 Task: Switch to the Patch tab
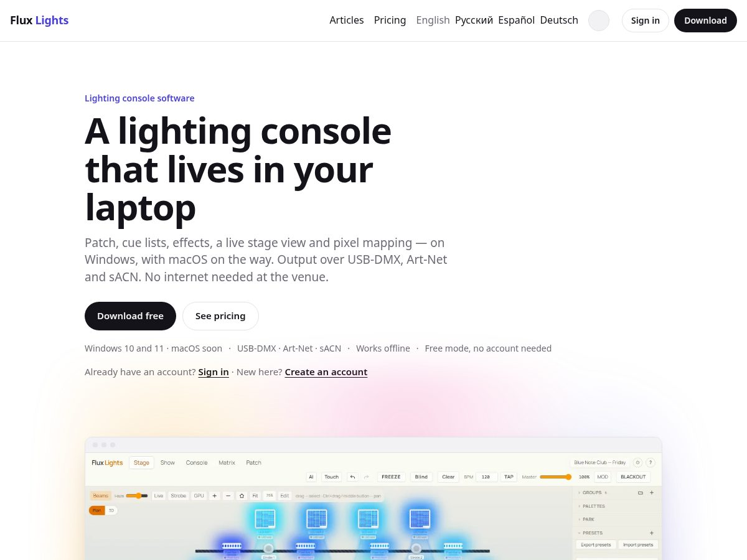point(253,463)
